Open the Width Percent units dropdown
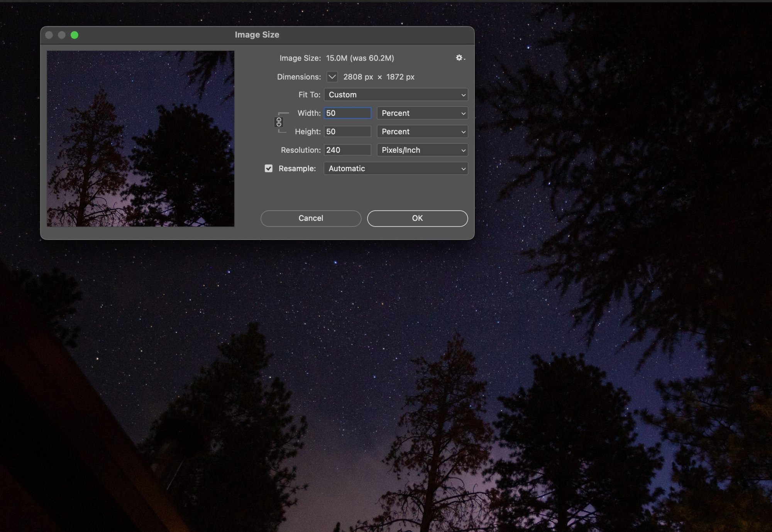Image resolution: width=772 pixels, height=532 pixels. point(422,113)
